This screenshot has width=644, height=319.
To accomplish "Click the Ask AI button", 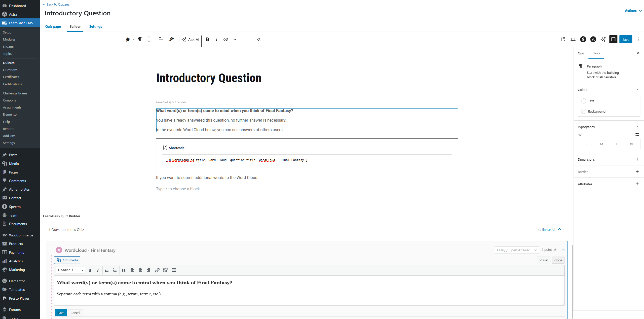I will point(191,40).
